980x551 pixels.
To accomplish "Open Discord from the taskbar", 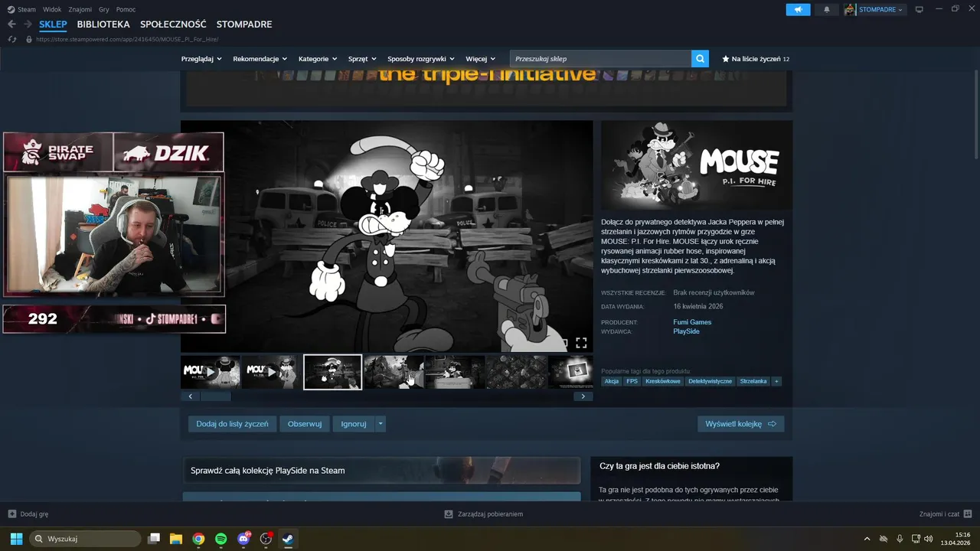I will (x=243, y=539).
